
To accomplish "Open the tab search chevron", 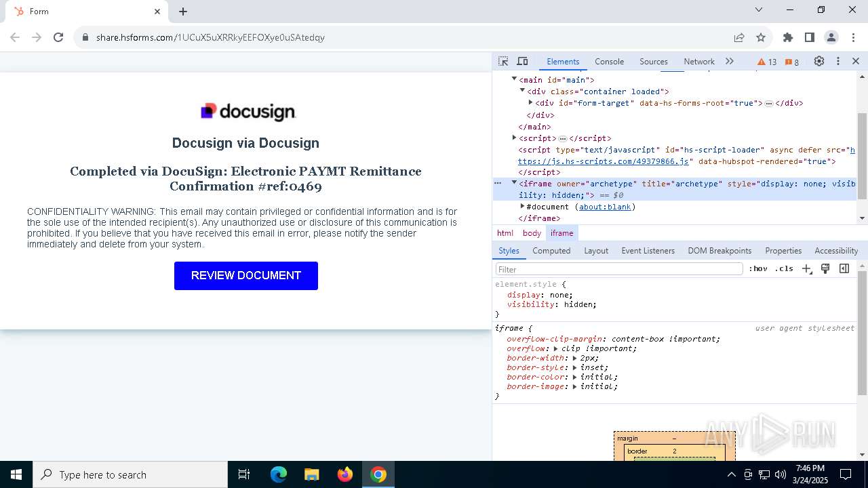I will pos(759,9).
